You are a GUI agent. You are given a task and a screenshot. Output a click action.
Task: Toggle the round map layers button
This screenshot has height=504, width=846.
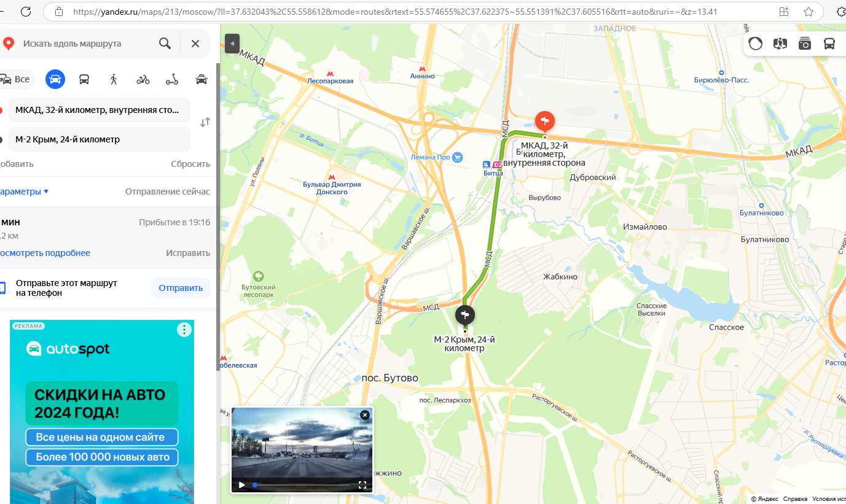[x=756, y=44]
